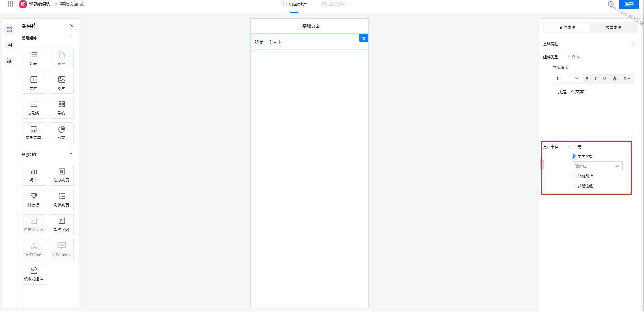Open the CSS editor sidebar icon
Viewport: 644px width, 312px height.
pos(9,60)
